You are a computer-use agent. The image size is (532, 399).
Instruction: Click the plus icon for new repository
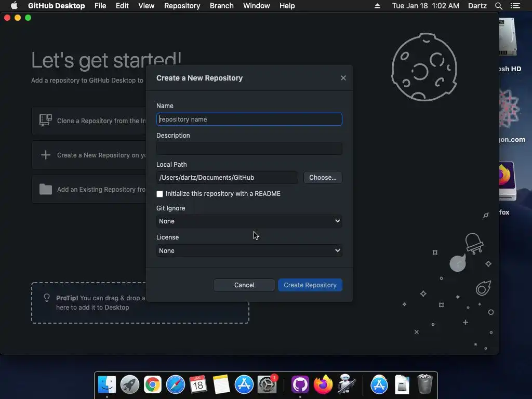pos(46,155)
